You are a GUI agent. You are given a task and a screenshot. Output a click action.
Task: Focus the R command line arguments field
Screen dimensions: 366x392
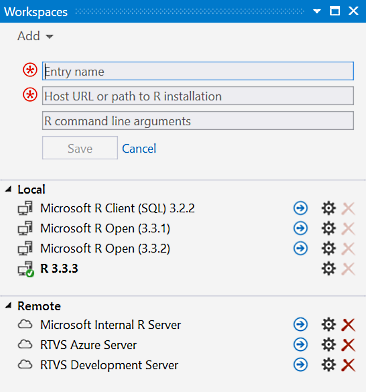pos(198,121)
